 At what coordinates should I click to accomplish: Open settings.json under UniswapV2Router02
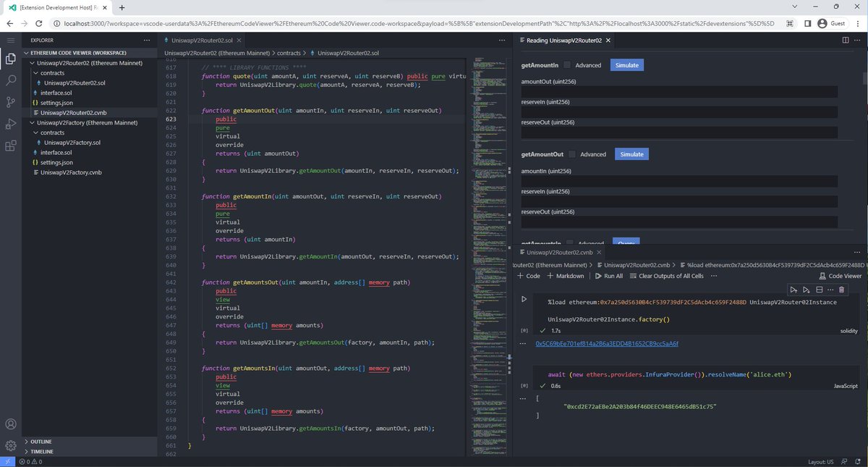(89, 103)
